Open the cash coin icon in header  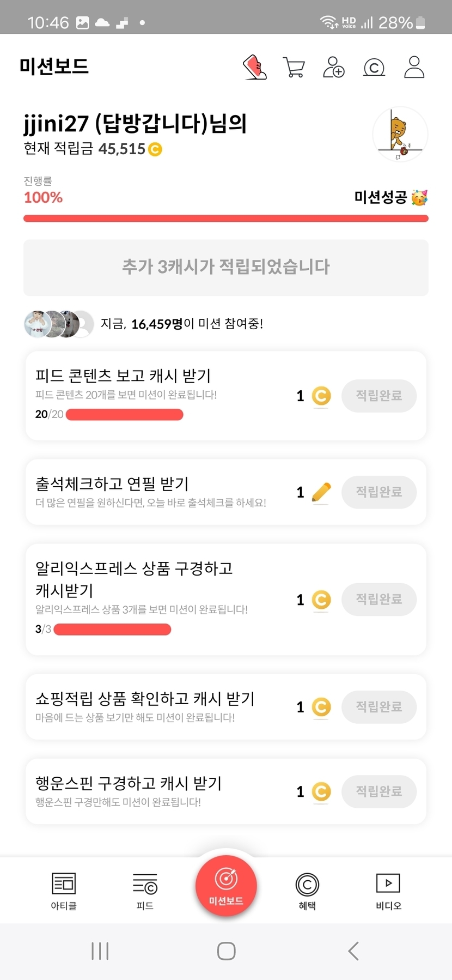click(374, 68)
